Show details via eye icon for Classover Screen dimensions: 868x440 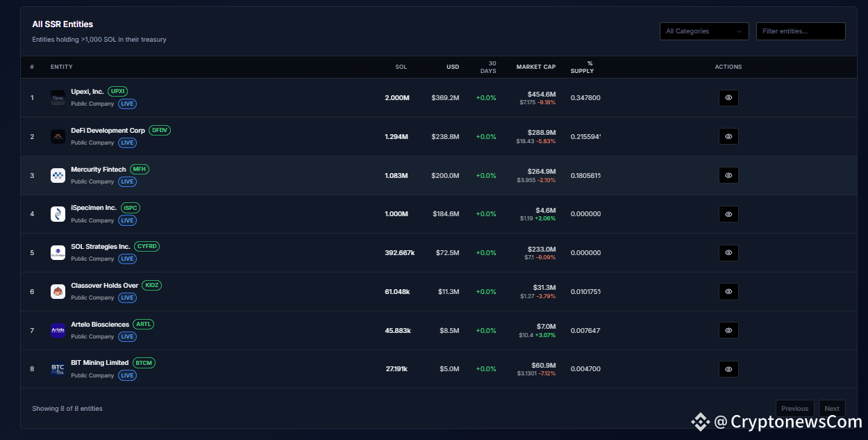click(728, 291)
